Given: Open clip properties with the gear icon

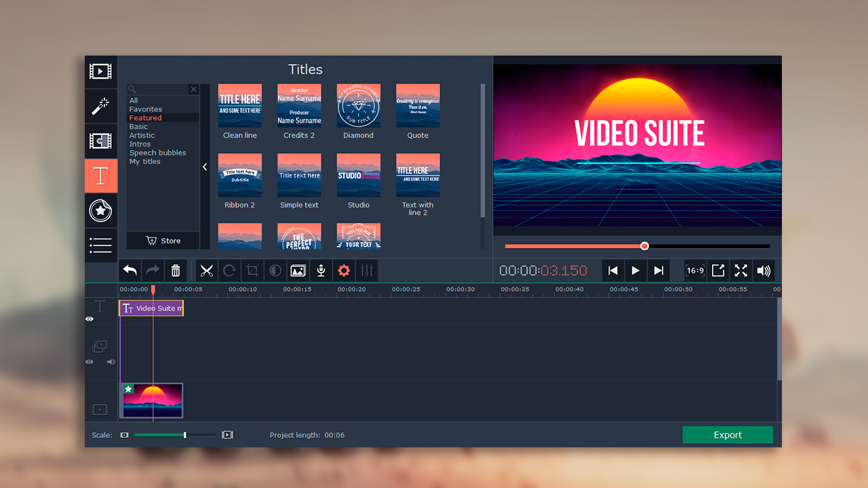Looking at the screenshot, I should 344,270.
